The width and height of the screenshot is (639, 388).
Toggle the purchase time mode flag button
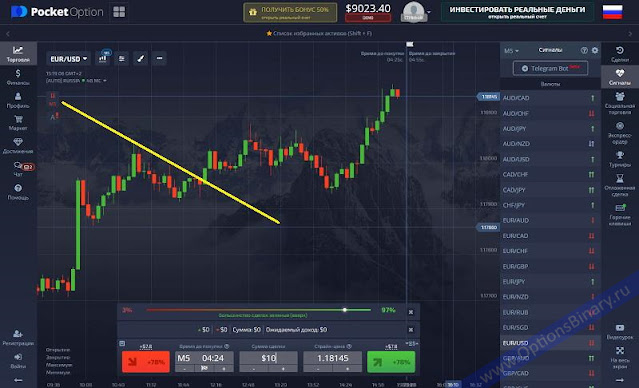(x=204, y=368)
